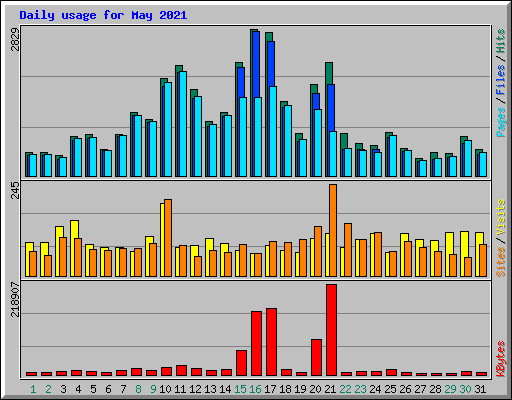Click the Hits legend label
This screenshot has width=512, height=400.
[x=500, y=41]
